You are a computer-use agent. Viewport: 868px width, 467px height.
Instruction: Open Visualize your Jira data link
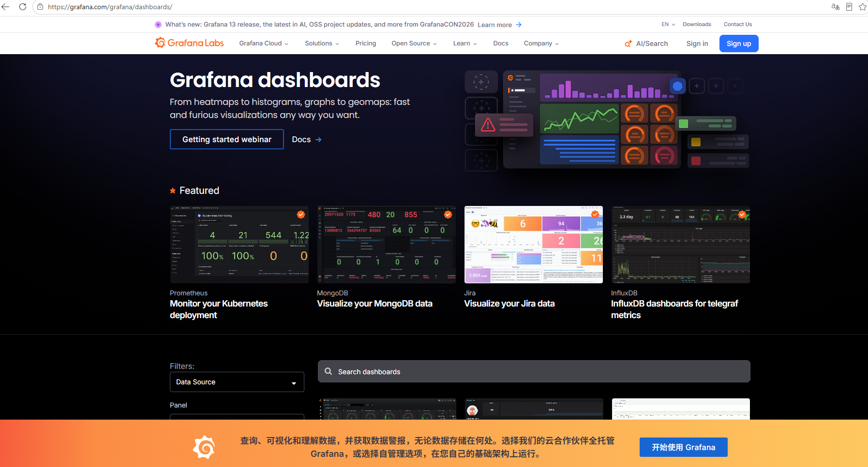509,304
